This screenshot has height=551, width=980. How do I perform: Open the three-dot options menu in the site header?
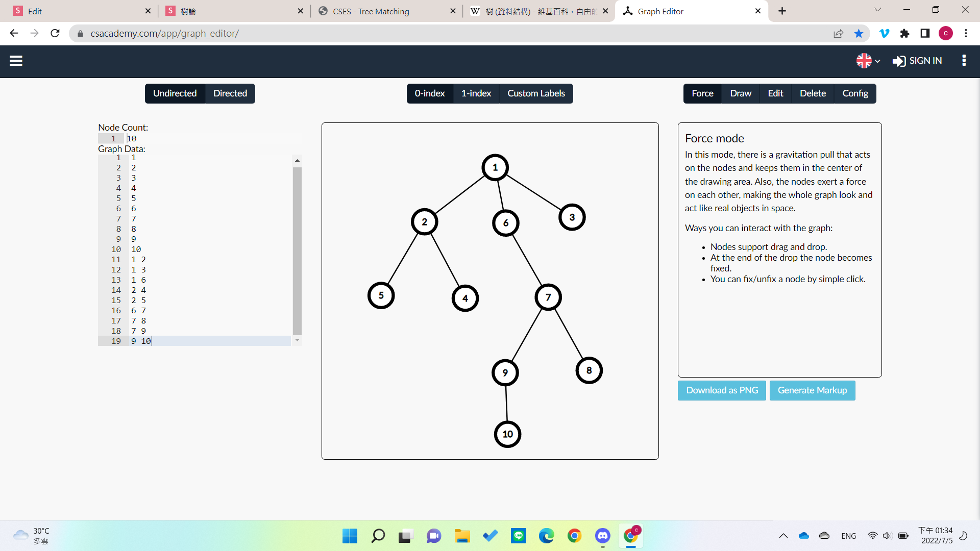(x=964, y=61)
